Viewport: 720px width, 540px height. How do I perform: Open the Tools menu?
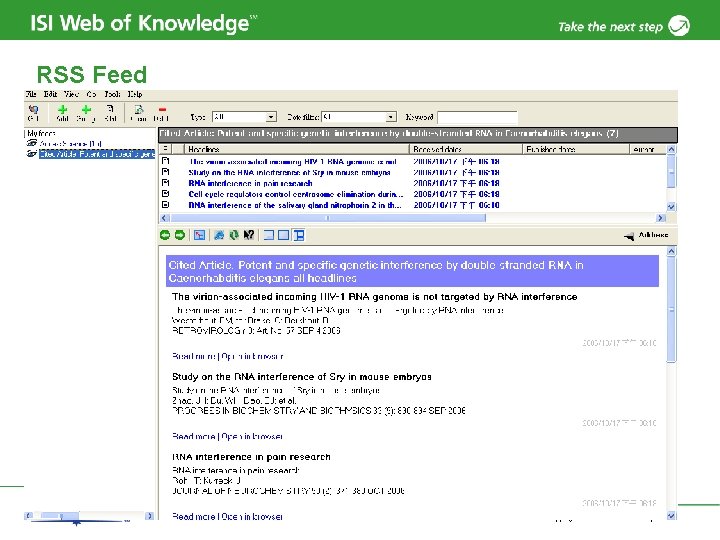point(112,94)
